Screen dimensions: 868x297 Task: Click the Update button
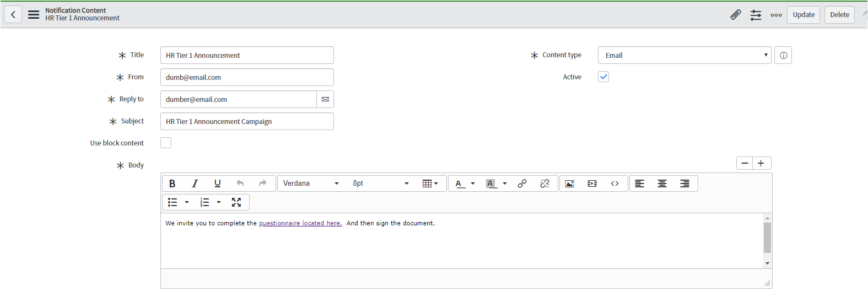(x=804, y=15)
